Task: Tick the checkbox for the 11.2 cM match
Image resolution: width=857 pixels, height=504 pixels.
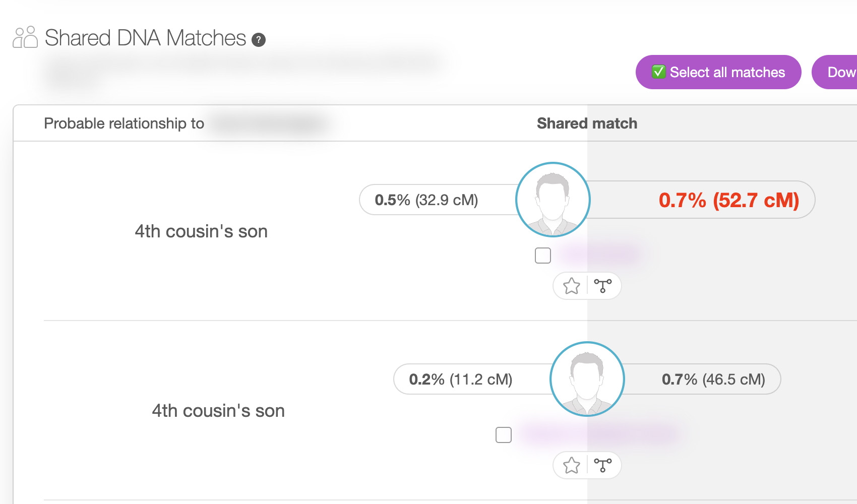Action: tap(504, 435)
